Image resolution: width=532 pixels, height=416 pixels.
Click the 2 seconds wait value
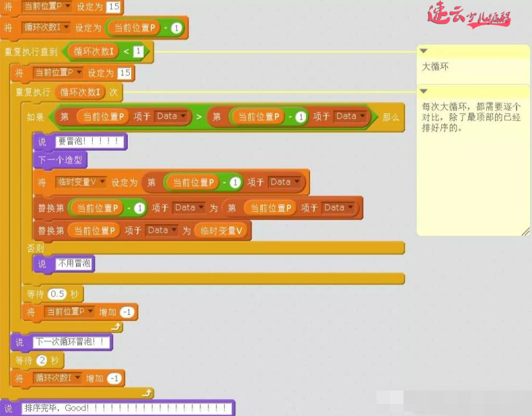point(40,361)
